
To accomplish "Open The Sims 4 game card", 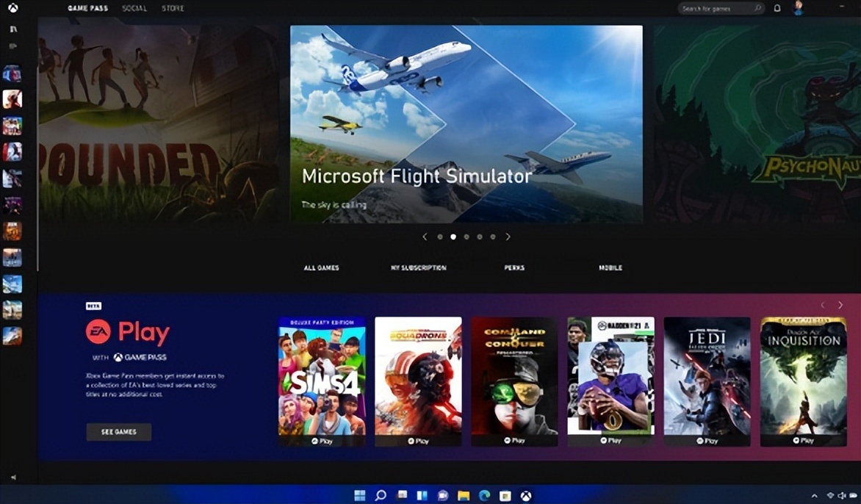I will 322,381.
